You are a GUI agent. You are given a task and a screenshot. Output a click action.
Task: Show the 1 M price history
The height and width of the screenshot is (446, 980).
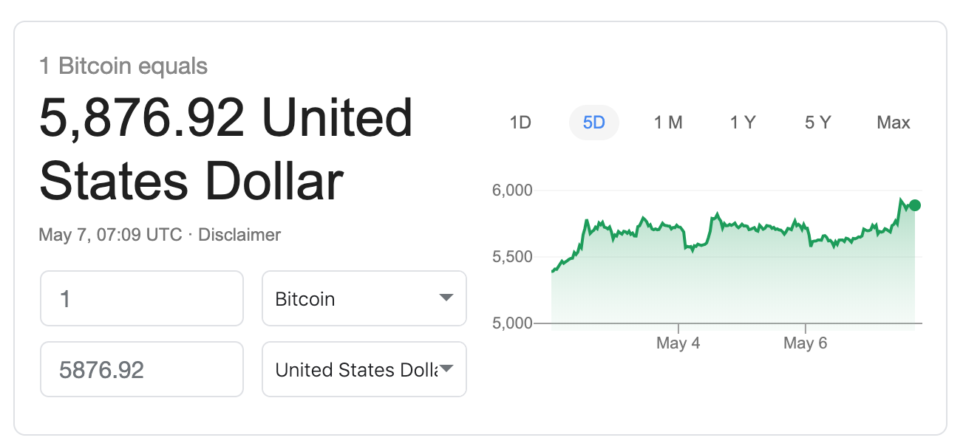668,123
